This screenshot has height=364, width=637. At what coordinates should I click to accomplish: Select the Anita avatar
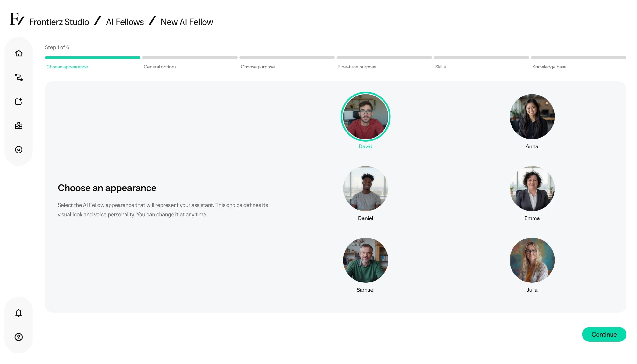coord(532,117)
